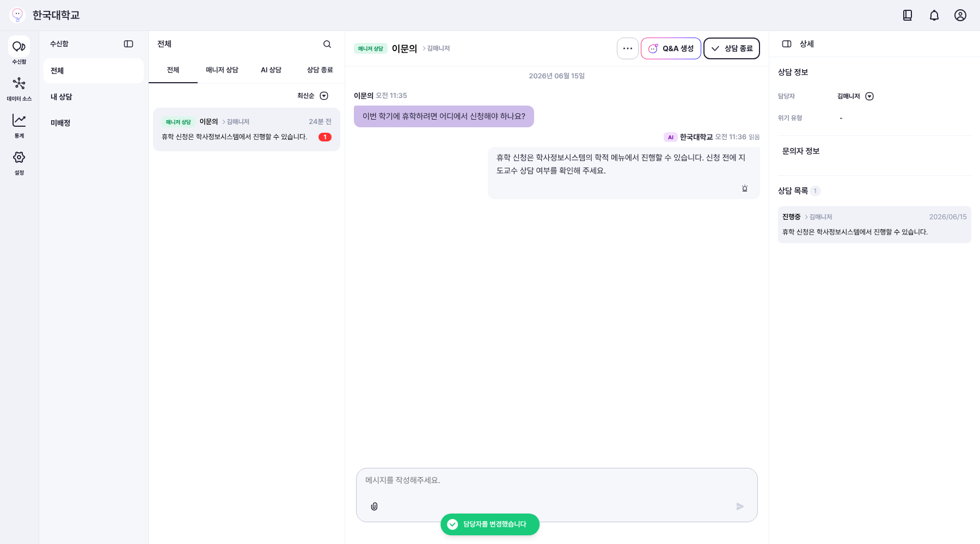Open the user profile icon
The height and width of the screenshot is (544, 980).
click(960, 15)
